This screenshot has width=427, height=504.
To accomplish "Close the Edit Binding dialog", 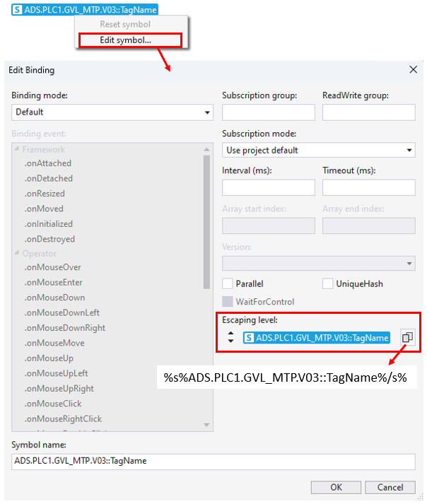I will [413, 69].
